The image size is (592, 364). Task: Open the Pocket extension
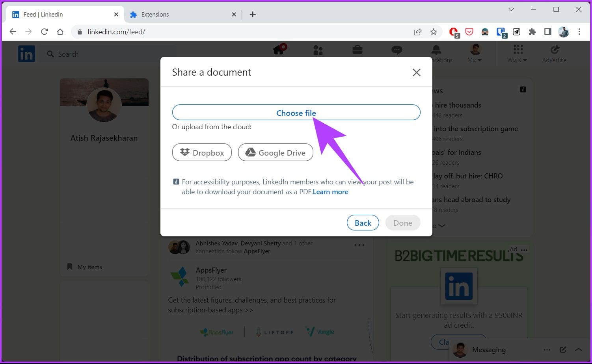pyautogui.click(x=469, y=32)
